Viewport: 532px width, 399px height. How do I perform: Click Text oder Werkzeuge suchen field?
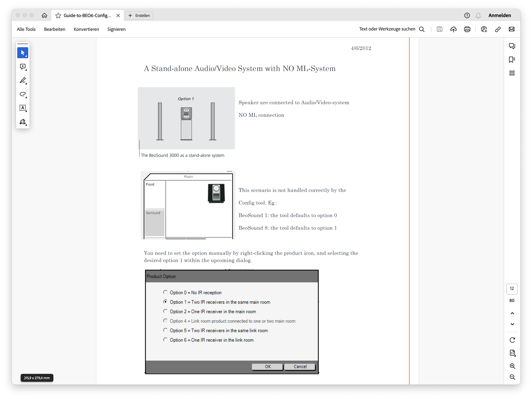pyautogui.click(x=387, y=29)
